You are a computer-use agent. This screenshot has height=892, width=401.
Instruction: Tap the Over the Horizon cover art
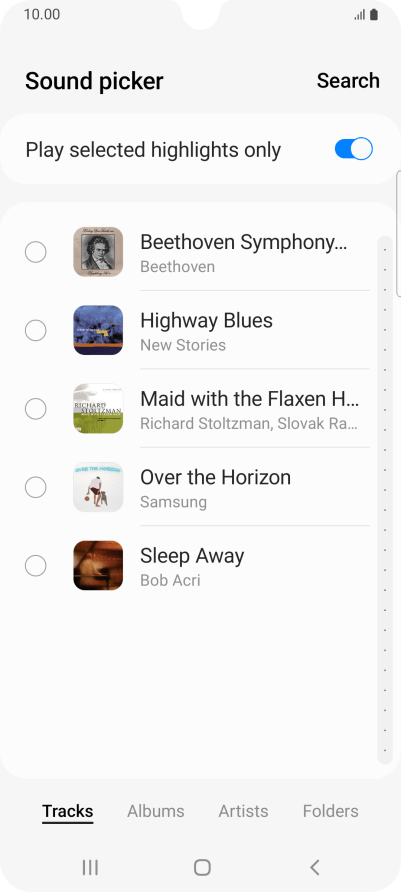[x=98, y=488]
